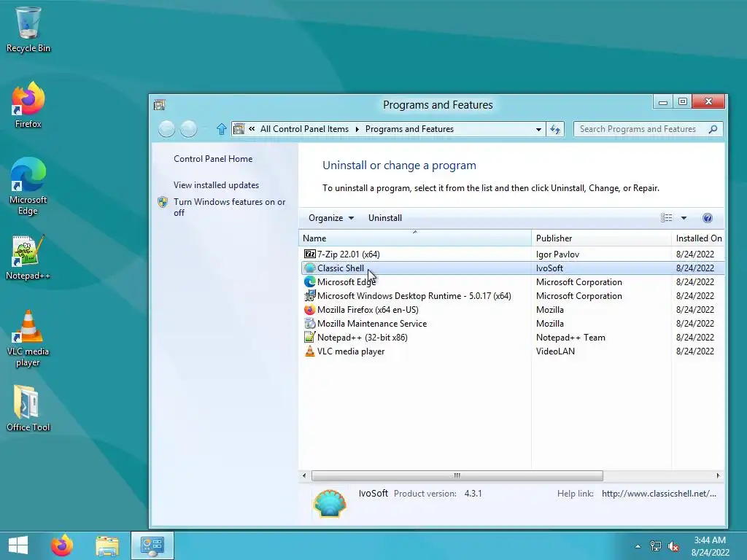Select the Notepad++ desktop shortcut

pos(28,257)
